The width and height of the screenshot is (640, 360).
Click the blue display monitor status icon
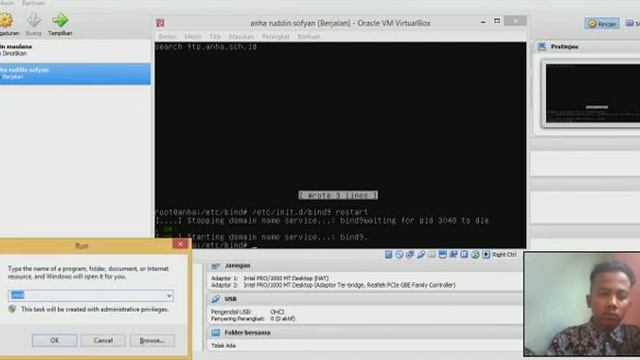tap(443, 255)
